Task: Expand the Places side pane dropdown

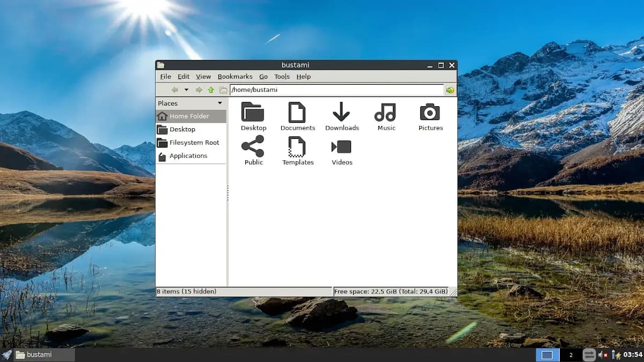Action: [x=219, y=103]
